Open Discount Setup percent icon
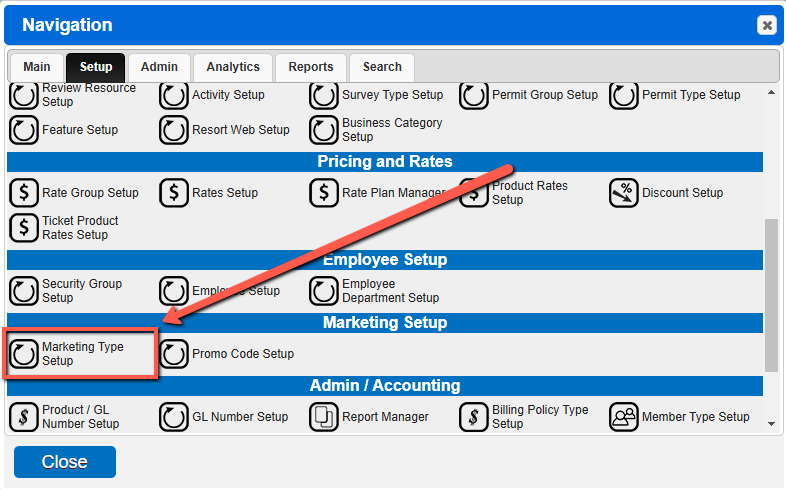786x490 pixels. pos(624,193)
